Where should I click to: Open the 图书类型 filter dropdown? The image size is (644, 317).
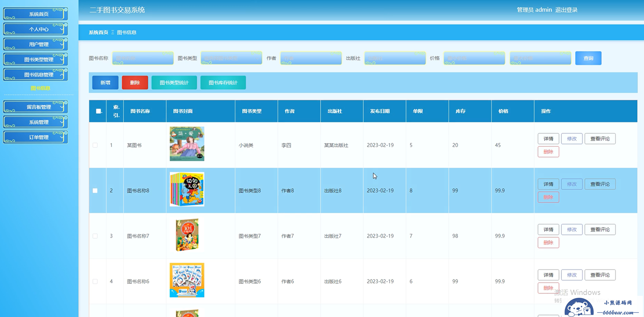click(x=231, y=58)
